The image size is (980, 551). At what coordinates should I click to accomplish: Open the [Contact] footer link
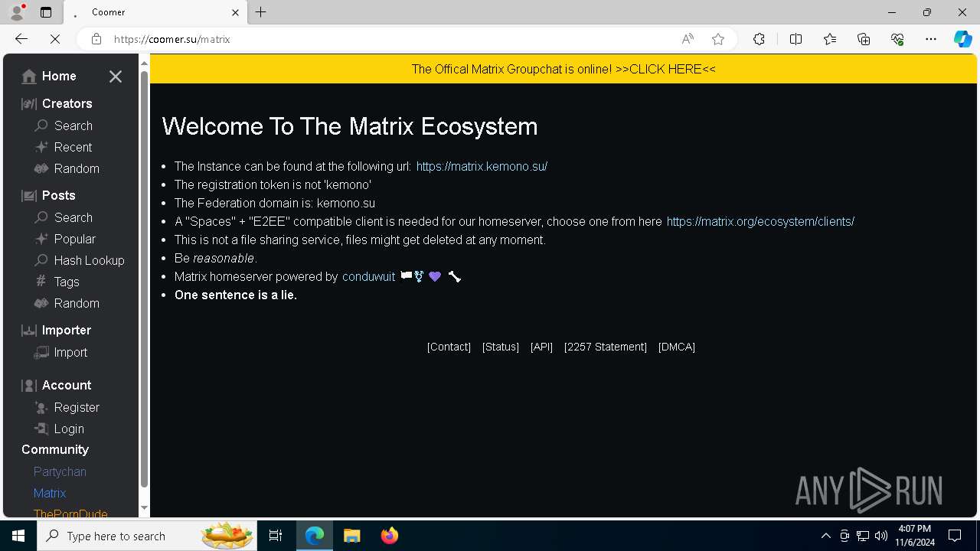tap(449, 347)
